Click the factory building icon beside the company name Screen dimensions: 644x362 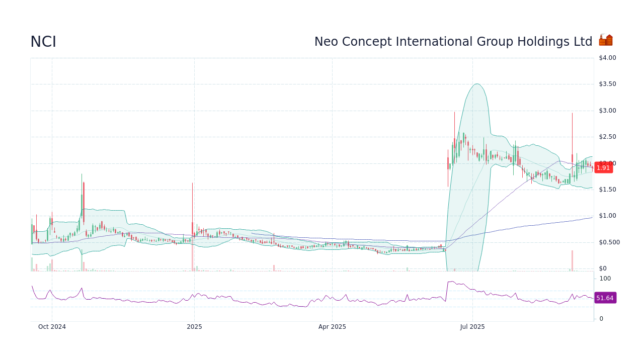pos(606,40)
